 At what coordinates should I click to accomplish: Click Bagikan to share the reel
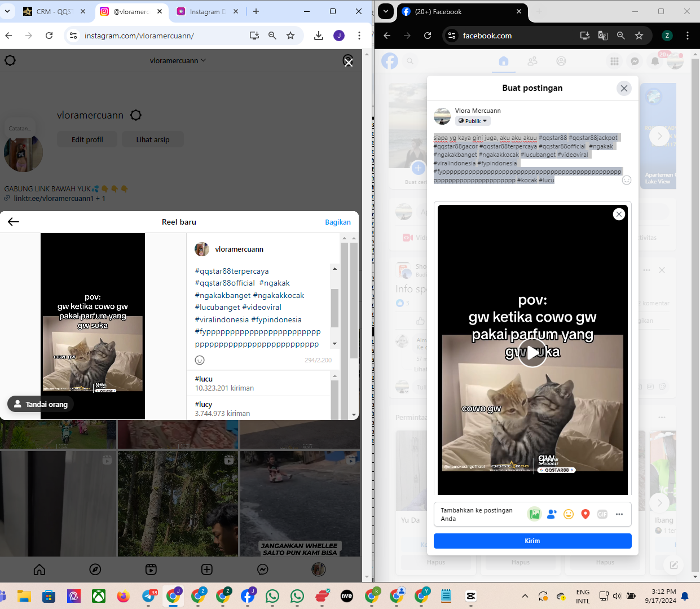(x=338, y=222)
